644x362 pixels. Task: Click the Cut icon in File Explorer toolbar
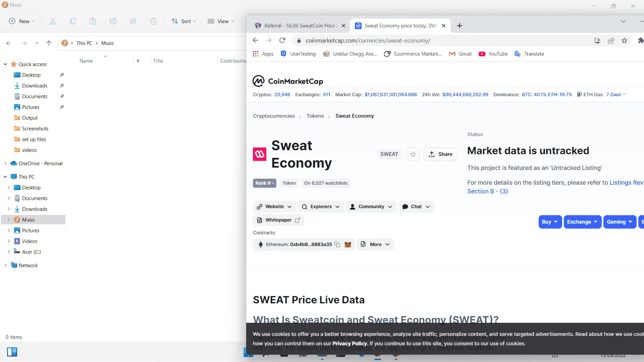click(53, 21)
